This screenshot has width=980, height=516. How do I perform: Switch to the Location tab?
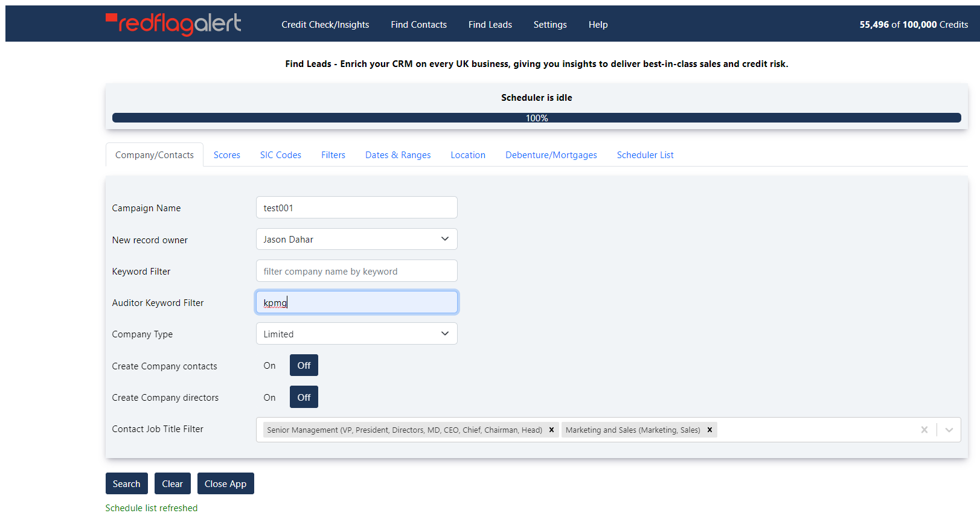coord(468,154)
